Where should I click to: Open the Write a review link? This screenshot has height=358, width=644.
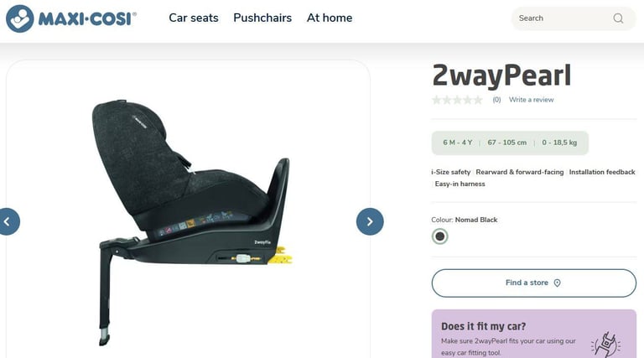point(531,100)
